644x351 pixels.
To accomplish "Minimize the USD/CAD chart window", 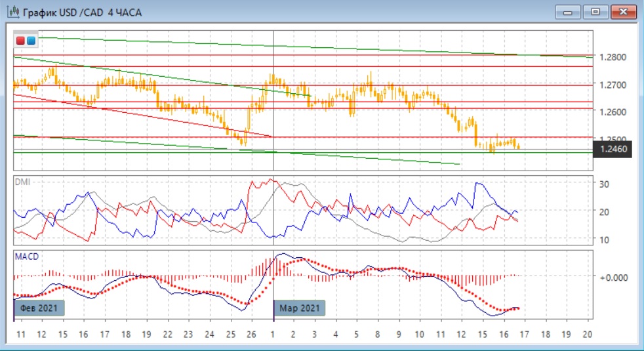I will click(x=568, y=12).
